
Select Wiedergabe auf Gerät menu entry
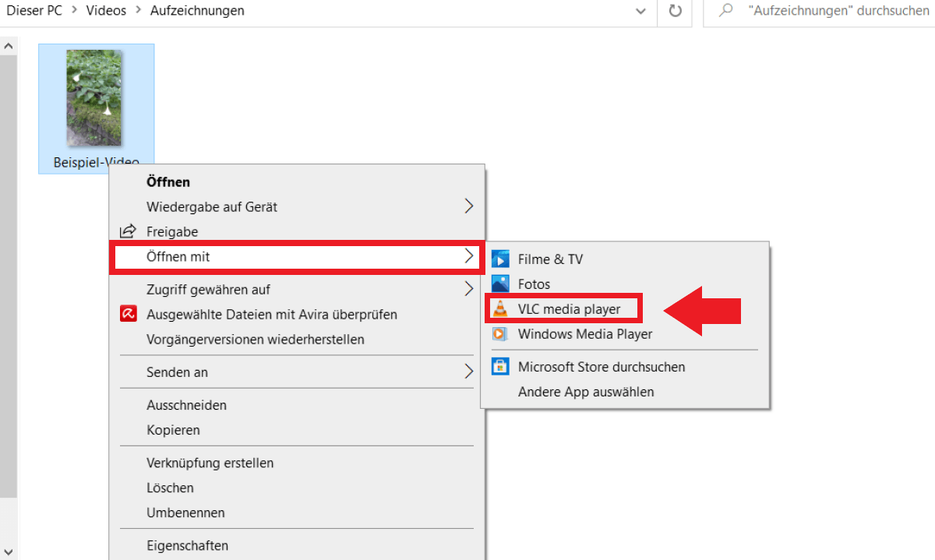297,207
